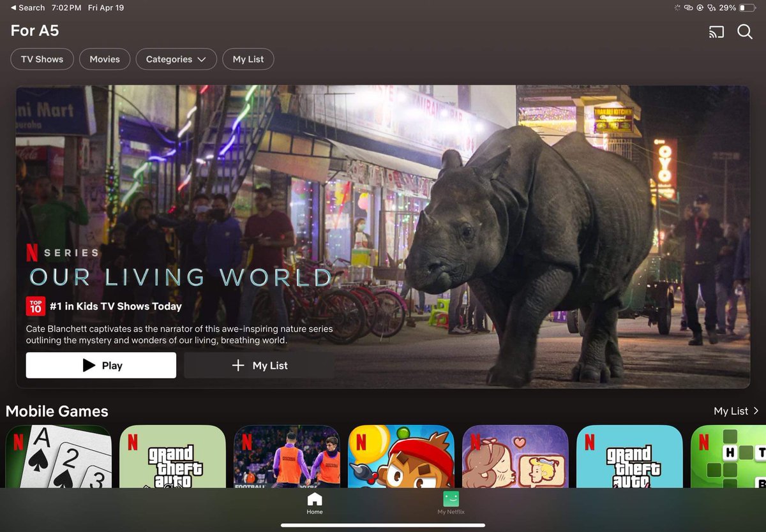The image size is (766, 532).
Task: Click the #1 in Kids TV Shows Today label
Action: tap(116, 306)
